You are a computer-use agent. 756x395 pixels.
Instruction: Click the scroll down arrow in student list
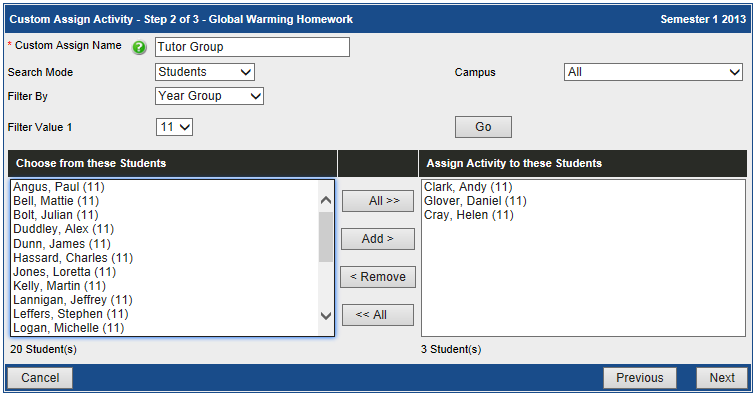pyautogui.click(x=326, y=316)
